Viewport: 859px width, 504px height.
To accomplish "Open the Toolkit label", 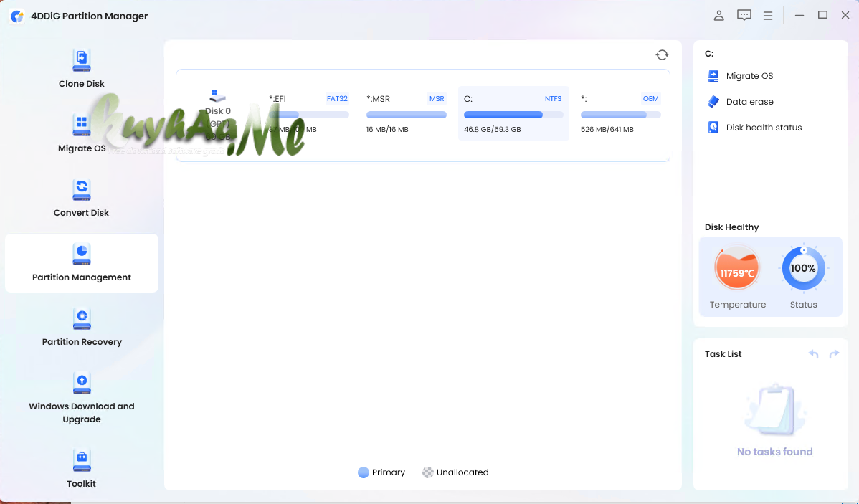I will [x=81, y=484].
